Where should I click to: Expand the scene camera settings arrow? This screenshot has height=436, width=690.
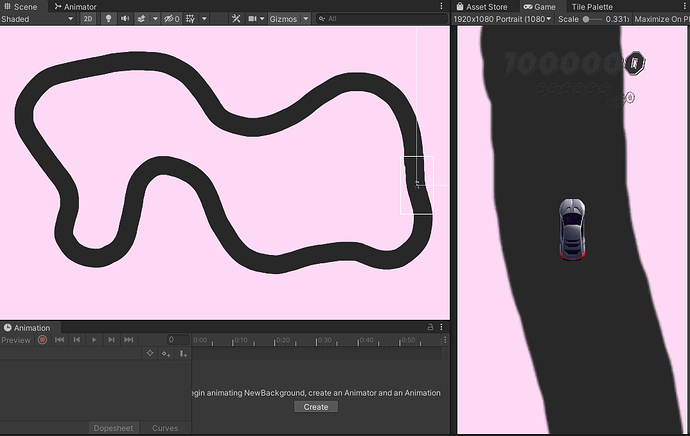click(x=262, y=19)
